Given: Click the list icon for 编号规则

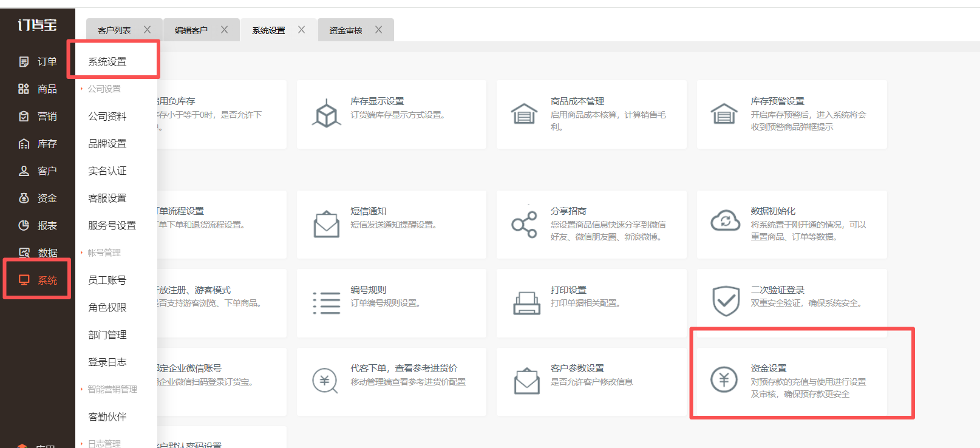Looking at the screenshot, I should (327, 303).
